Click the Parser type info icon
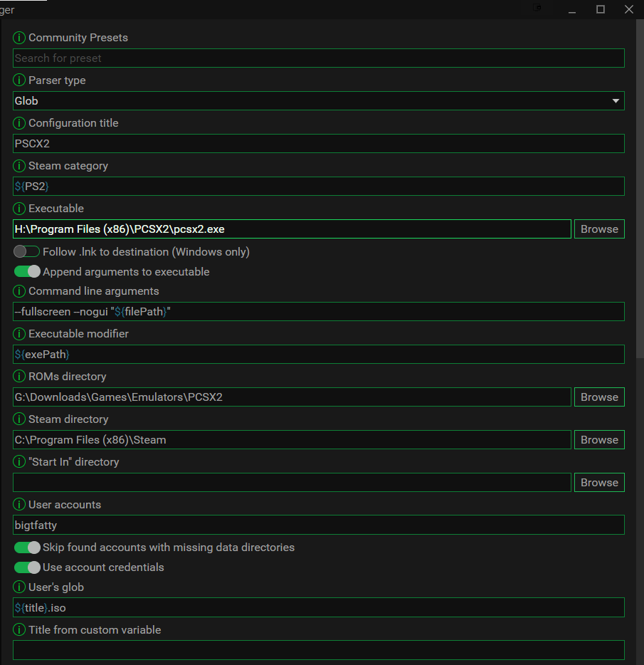 tap(18, 80)
